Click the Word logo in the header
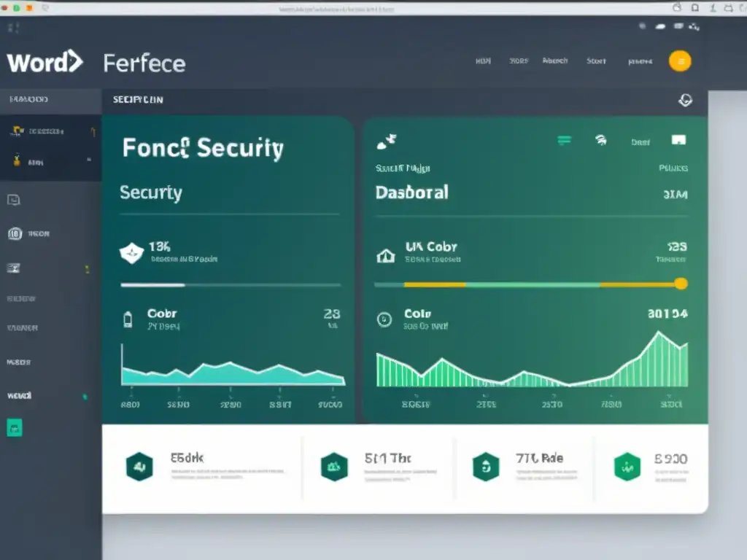 pyautogui.click(x=44, y=63)
